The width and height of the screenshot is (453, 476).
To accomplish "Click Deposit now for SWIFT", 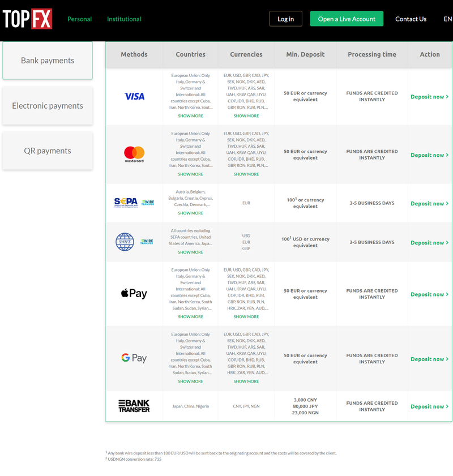I will click(x=430, y=243).
